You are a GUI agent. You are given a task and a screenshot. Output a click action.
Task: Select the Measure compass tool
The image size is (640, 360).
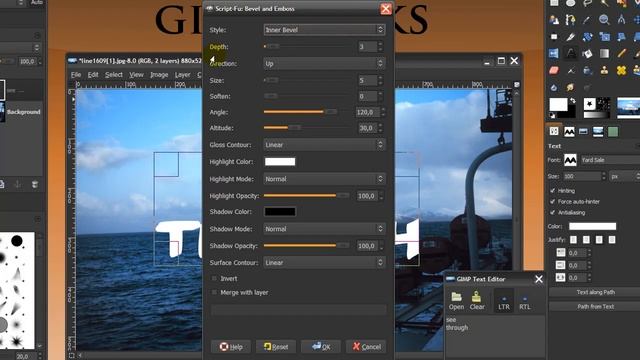click(x=621, y=20)
